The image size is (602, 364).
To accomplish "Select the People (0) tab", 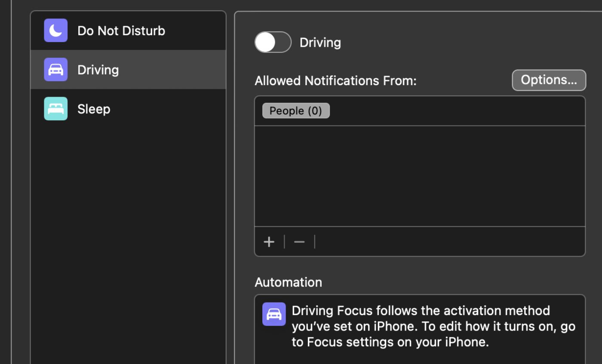I will pyautogui.click(x=296, y=111).
